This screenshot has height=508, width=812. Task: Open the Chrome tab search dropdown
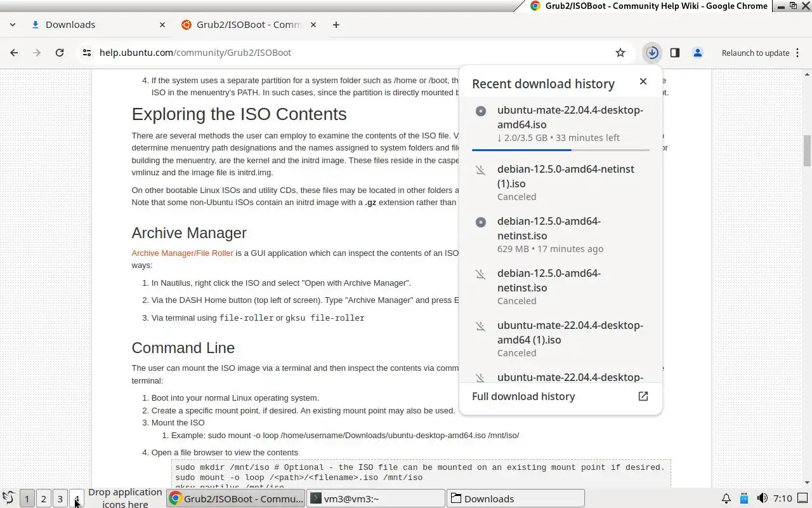[x=13, y=25]
